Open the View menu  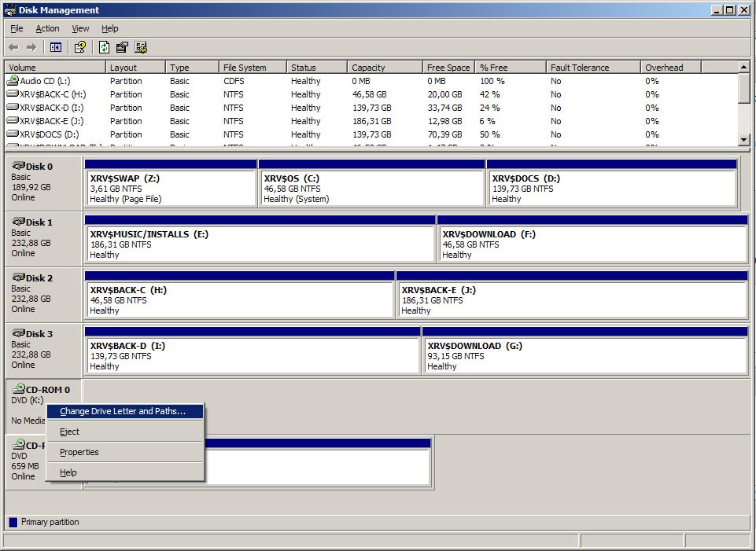coord(80,28)
